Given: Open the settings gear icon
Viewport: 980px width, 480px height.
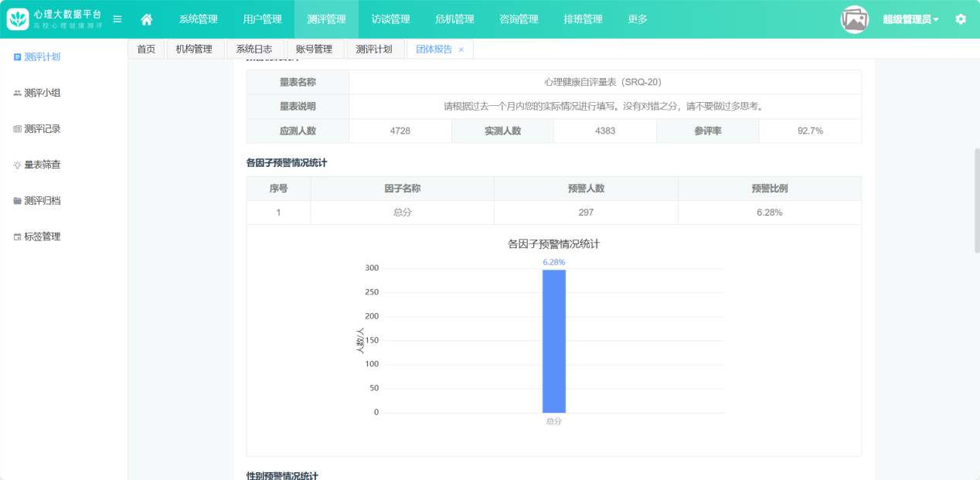Looking at the screenshot, I should coord(961,19).
